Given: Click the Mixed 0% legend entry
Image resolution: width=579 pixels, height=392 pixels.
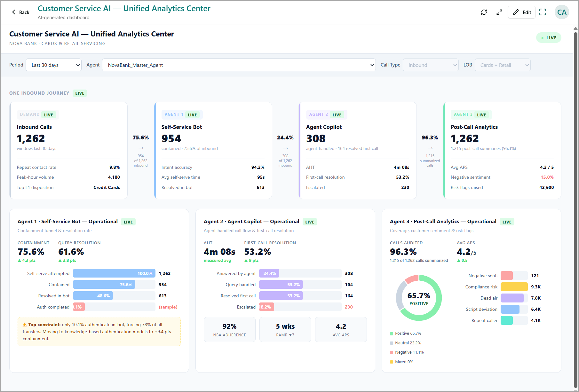Looking at the screenshot, I should tap(401, 362).
